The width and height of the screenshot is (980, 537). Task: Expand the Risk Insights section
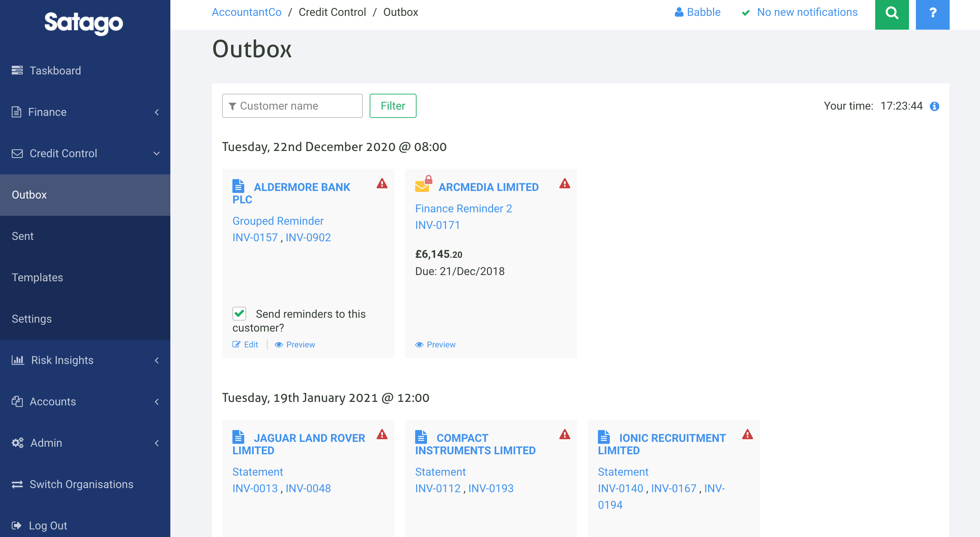pos(157,360)
